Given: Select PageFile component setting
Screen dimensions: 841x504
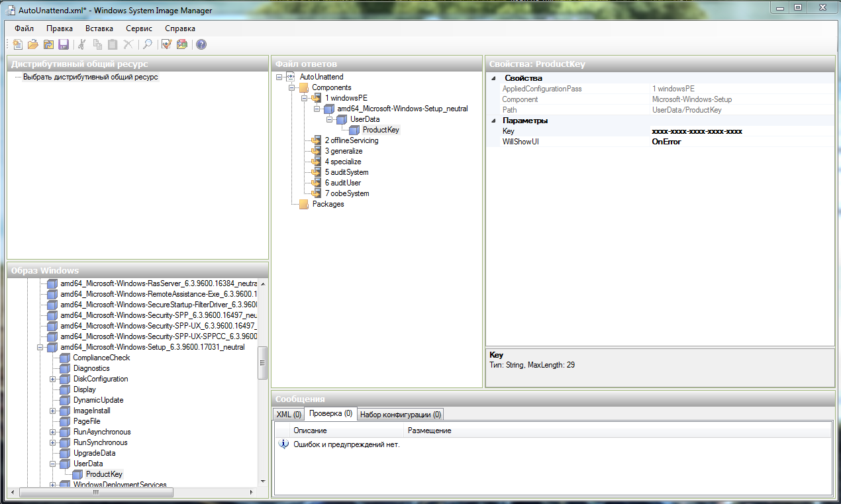Looking at the screenshot, I should click(87, 421).
